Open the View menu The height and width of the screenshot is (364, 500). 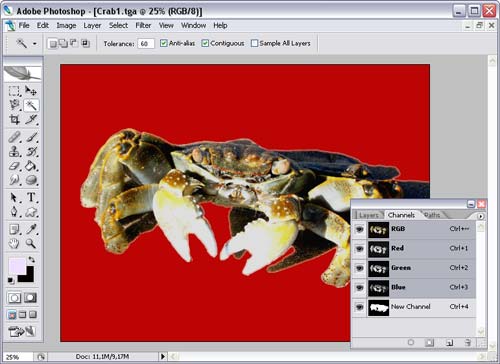(166, 25)
